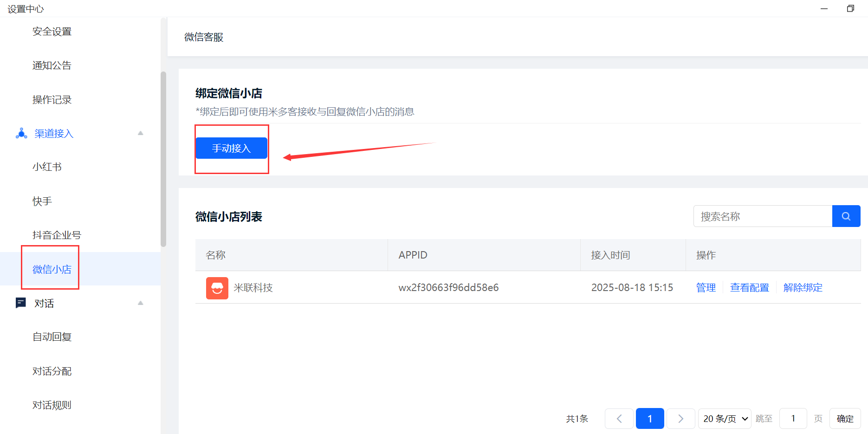The width and height of the screenshot is (868, 434).
Task: Go to next page arrow
Action: tap(680, 419)
